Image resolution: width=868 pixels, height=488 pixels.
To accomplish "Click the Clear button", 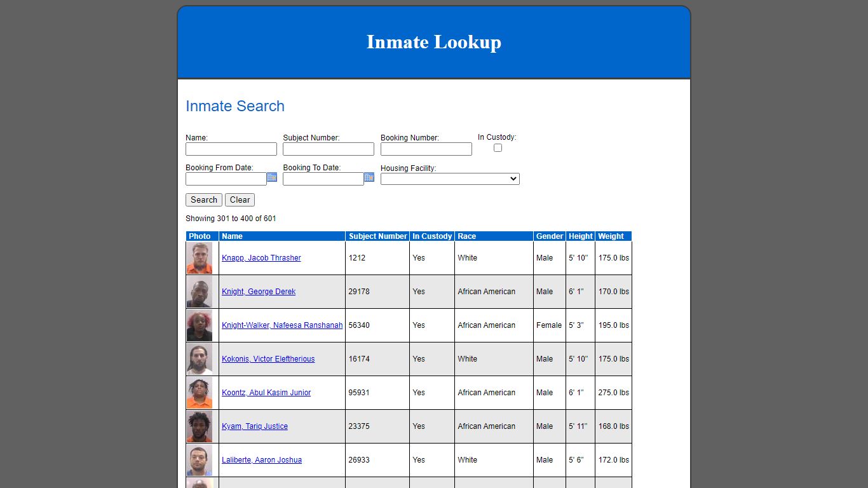I will click(240, 200).
